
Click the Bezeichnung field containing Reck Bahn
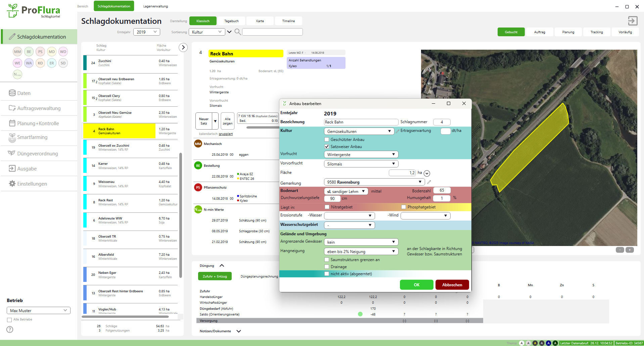[361, 122]
